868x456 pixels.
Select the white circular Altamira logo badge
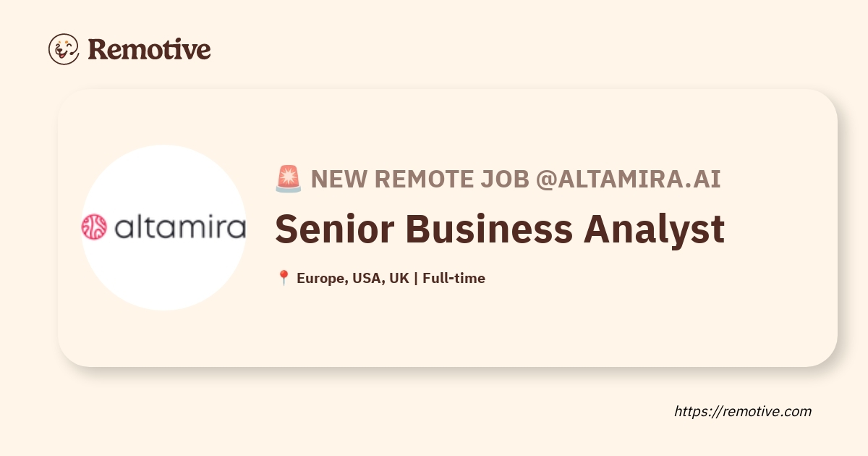(163, 227)
